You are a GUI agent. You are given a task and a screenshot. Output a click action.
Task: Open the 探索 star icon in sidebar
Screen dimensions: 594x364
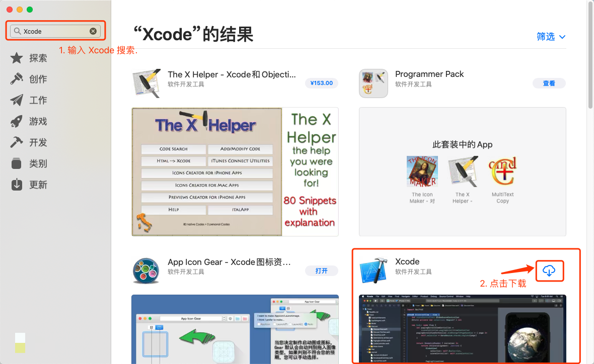[16, 58]
